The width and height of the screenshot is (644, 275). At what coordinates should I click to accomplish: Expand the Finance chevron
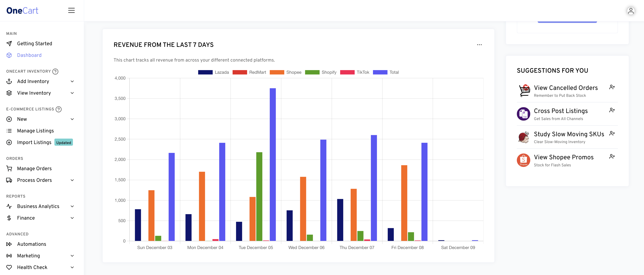tap(72, 218)
